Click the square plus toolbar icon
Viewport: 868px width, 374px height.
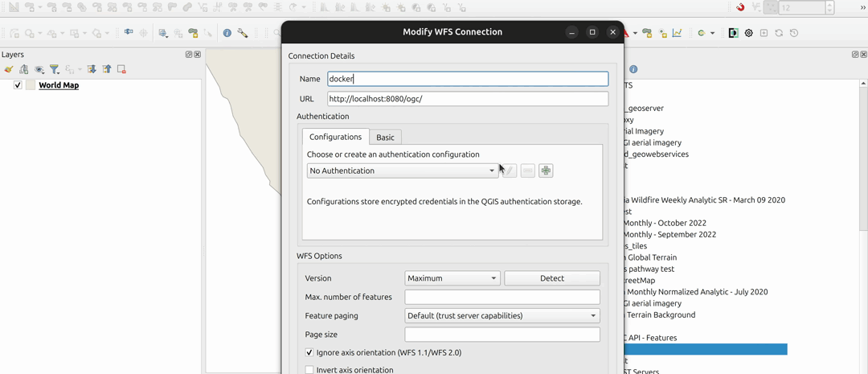tap(764, 33)
